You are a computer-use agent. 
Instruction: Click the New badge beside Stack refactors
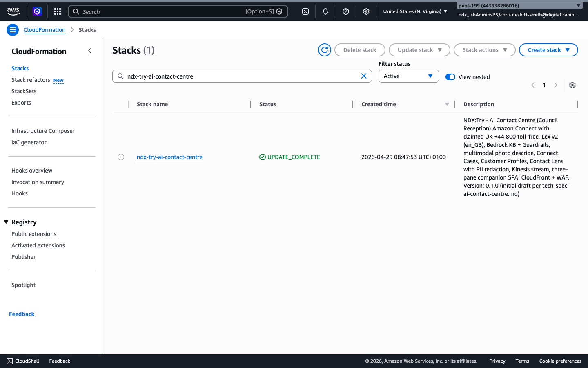(58, 80)
